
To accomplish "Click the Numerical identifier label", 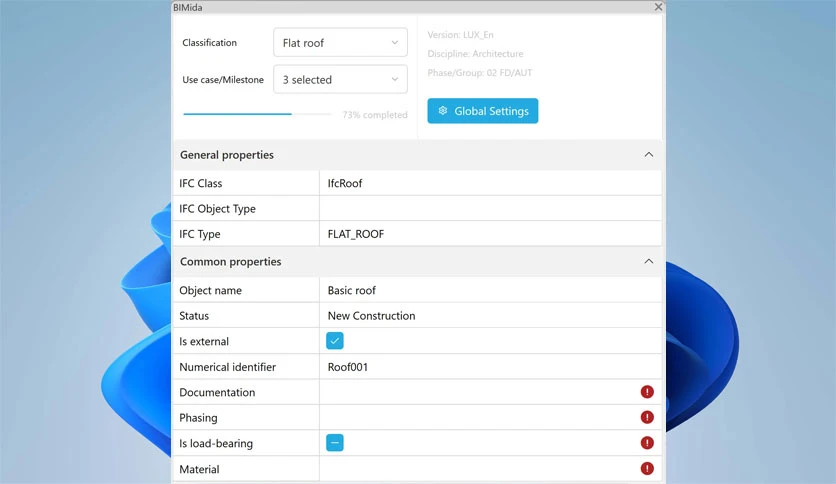I will [228, 367].
